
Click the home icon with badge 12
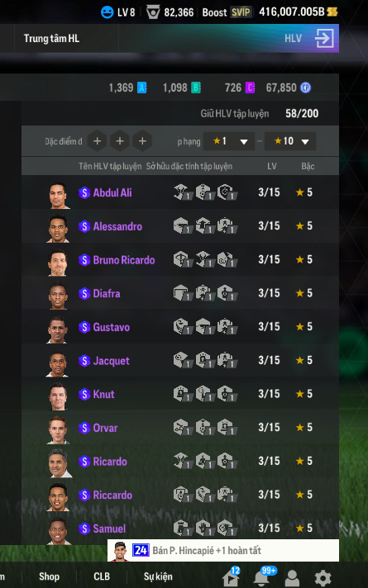230,578
